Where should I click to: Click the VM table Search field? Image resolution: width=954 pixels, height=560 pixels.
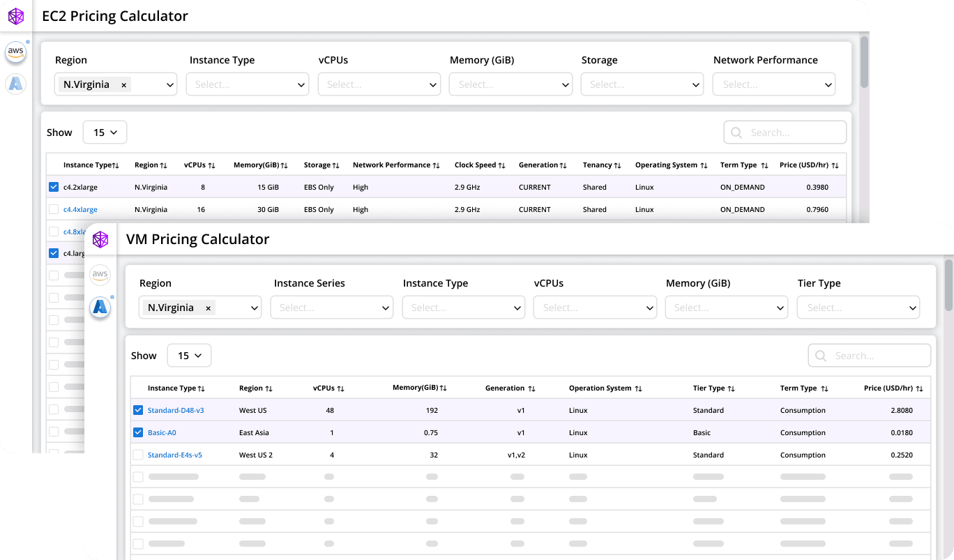(870, 356)
